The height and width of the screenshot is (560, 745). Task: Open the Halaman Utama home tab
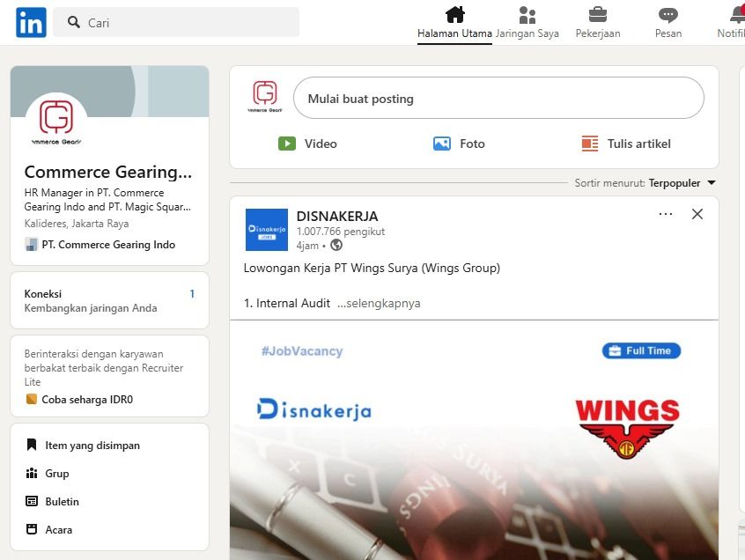pos(454,23)
